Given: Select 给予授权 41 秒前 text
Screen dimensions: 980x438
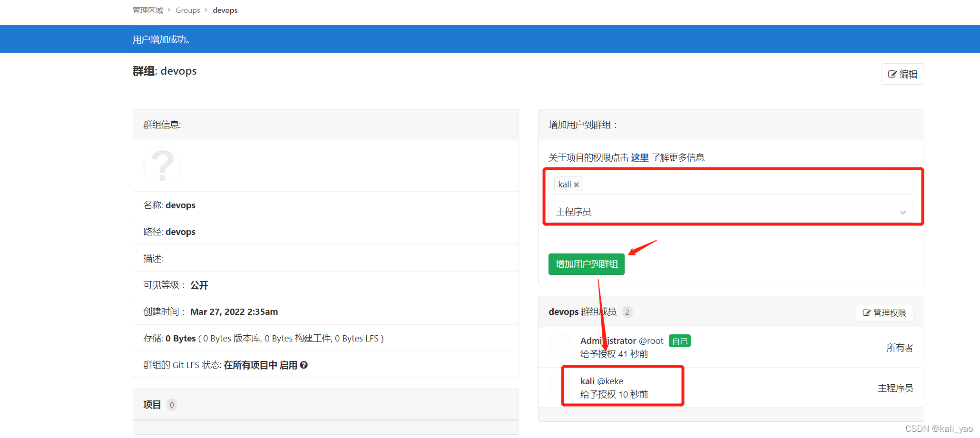Looking at the screenshot, I should [614, 354].
